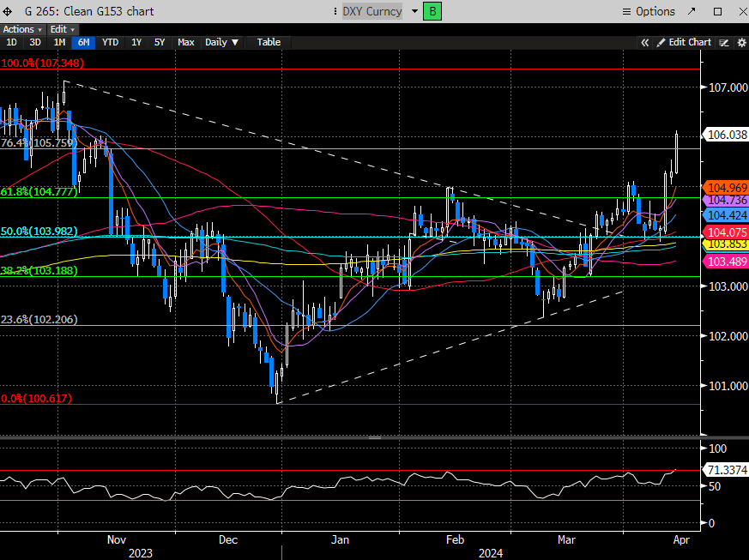Select the 5Y time range
Viewport: 749px width, 560px height.
pos(160,42)
